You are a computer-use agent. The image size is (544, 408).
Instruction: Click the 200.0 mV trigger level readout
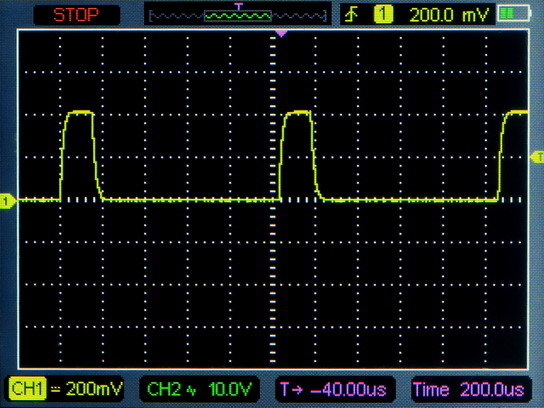[x=449, y=15]
